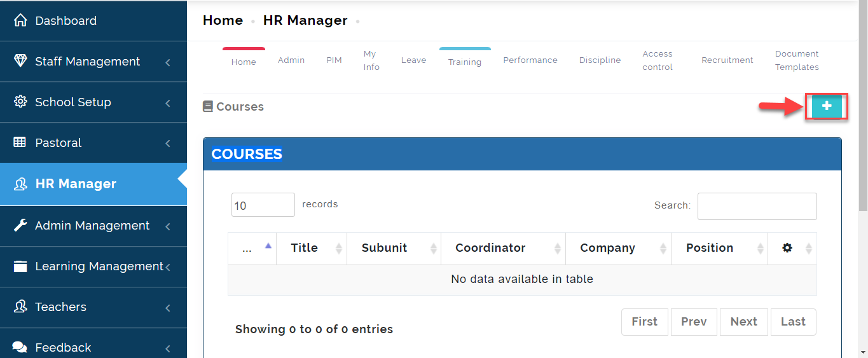
Task: Open the Discipline tab
Action: click(x=600, y=60)
